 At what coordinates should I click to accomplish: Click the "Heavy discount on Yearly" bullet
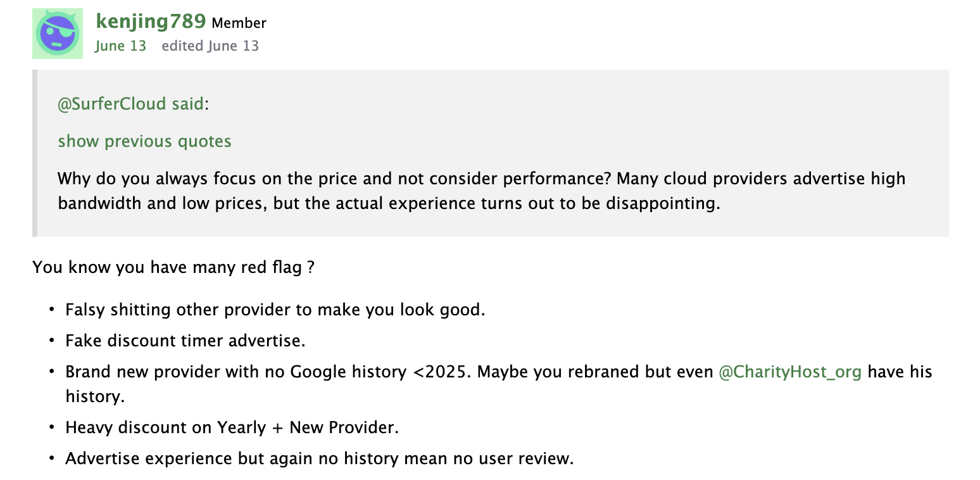(232, 427)
